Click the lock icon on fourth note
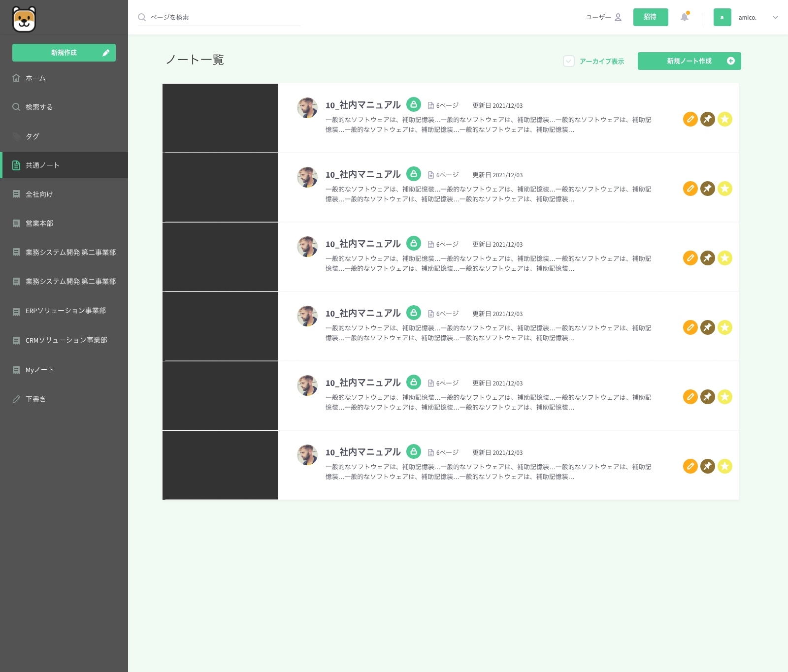This screenshot has width=788, height=672. pos(414,313)
